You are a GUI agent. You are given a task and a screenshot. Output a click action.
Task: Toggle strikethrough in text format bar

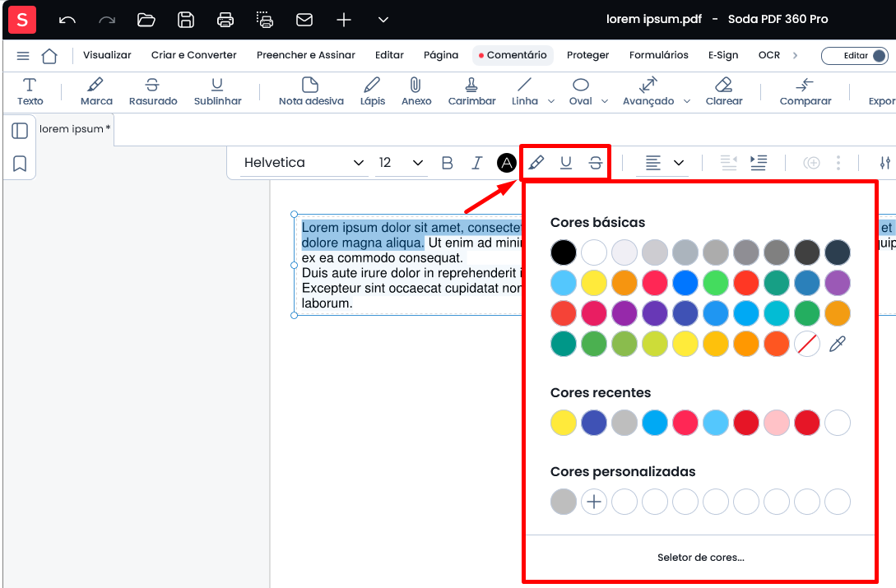(596, 163)
